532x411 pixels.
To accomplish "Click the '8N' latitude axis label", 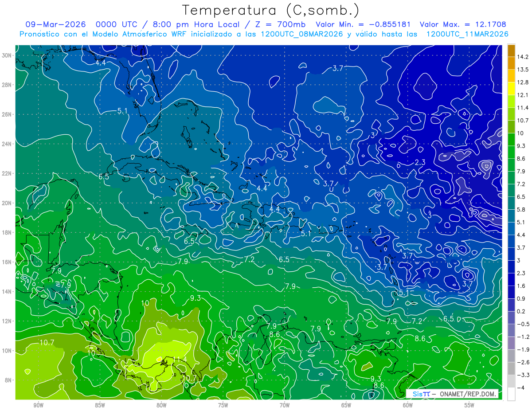I will click(9, 380).
